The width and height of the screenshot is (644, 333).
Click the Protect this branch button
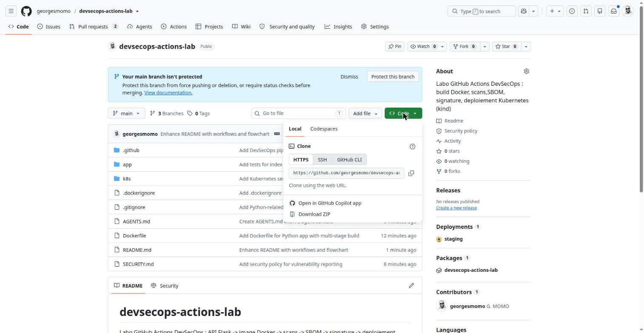coord(393,77)
